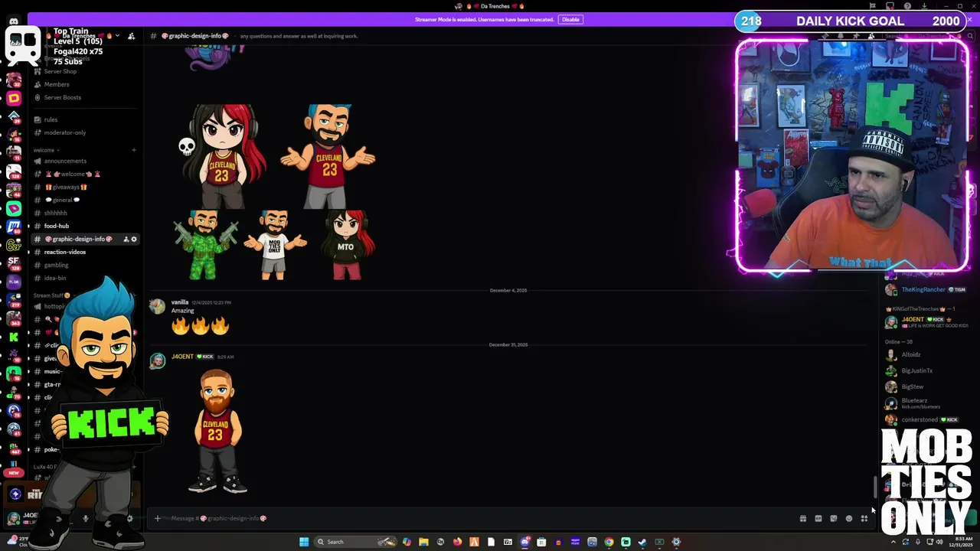980x551 pixels.
Task: Open the apps icon in message bar
Action: [864, 518]
